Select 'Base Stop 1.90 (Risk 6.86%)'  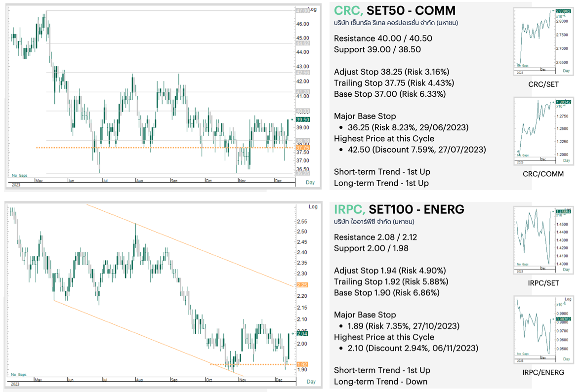coord(386,293)
